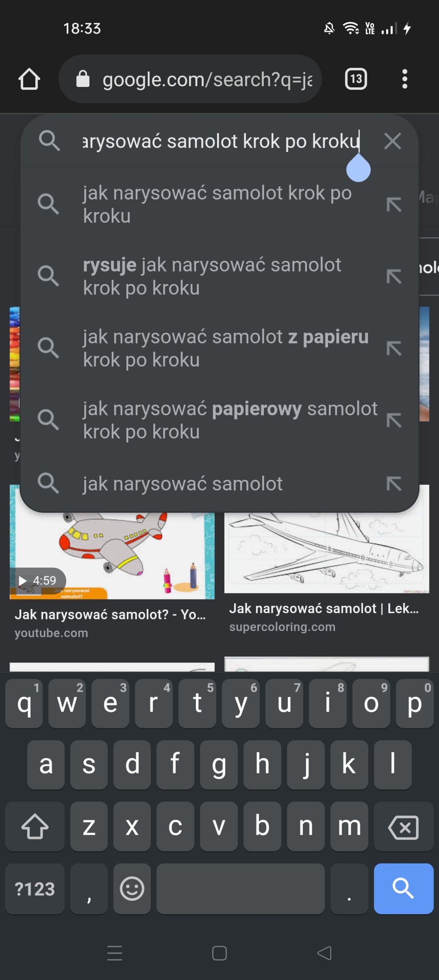Viewport: 439px width, 980px height.
Task: Insert 'samolot z papieru' suggestion via arrow
Action: point(394,348)
